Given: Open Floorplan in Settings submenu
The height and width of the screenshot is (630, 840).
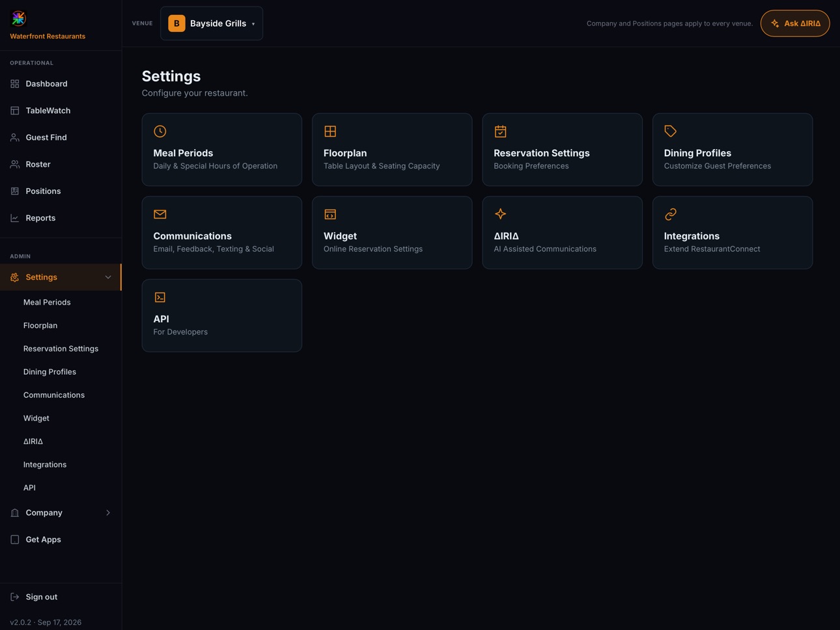Looking at the screenshot, I should coord(40,325).
